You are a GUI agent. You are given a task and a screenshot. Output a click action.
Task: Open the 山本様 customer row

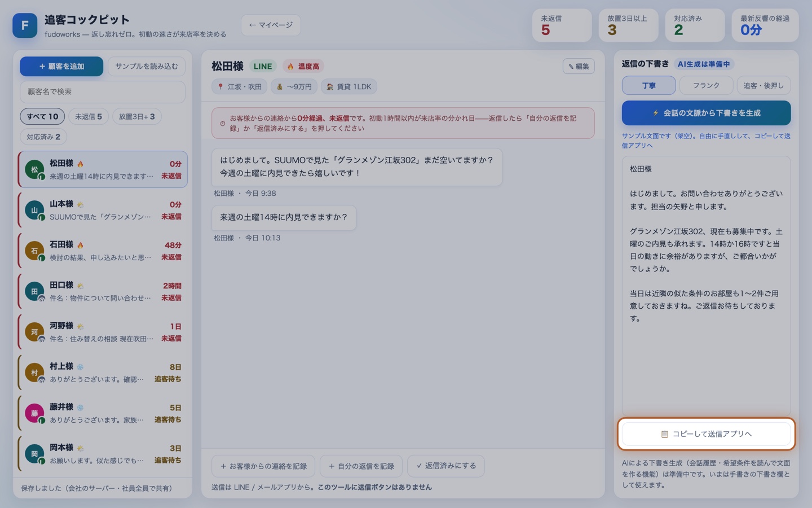pos(103,210)
